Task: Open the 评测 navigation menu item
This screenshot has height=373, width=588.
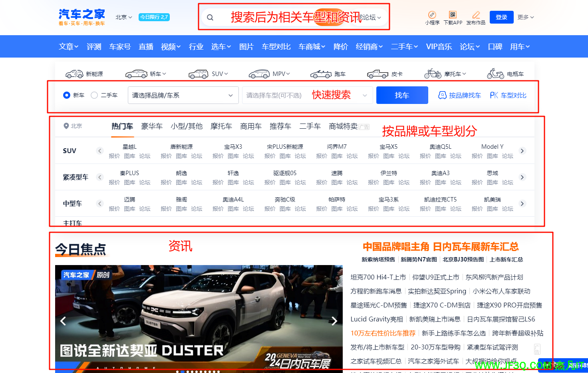Action: coord(94,47)
